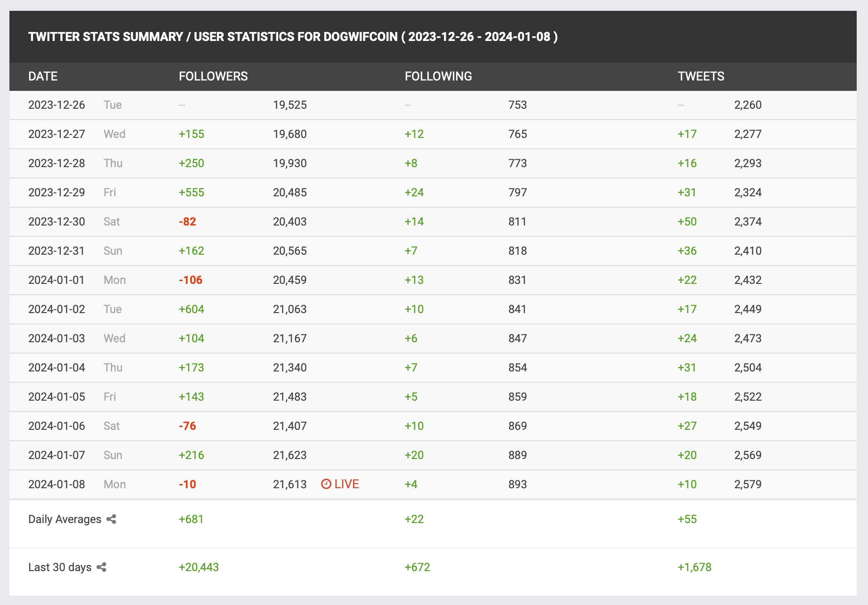This screenshot has height=605, width=868.
Task: Click the LIVE clock icon
Action: point(326,484)
